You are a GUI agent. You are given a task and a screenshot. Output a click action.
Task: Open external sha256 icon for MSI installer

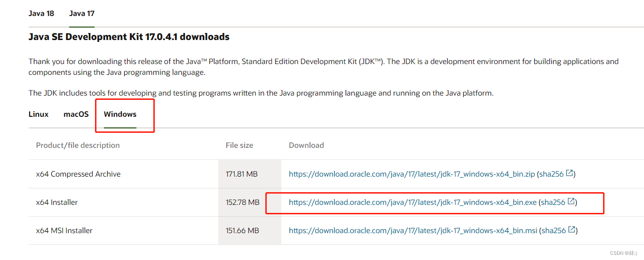572,230
